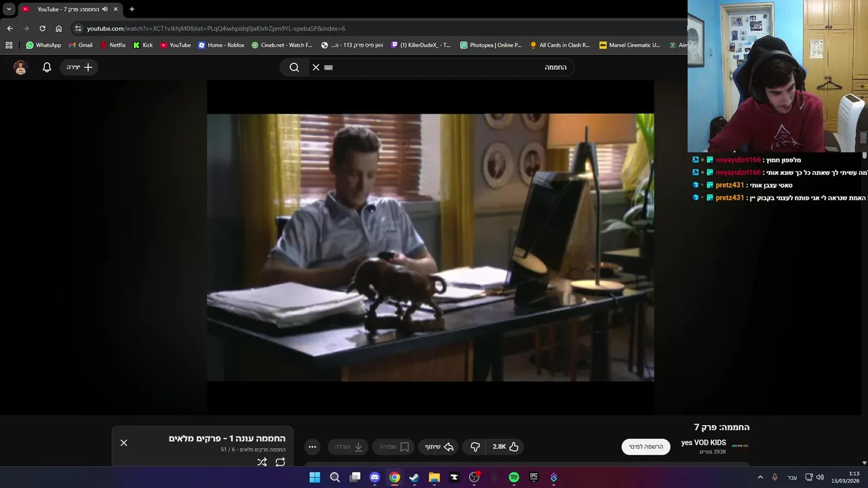
Task: Open the yes VOD KIDS channel name
Action: pyautogui.click(x=703, y=443)
